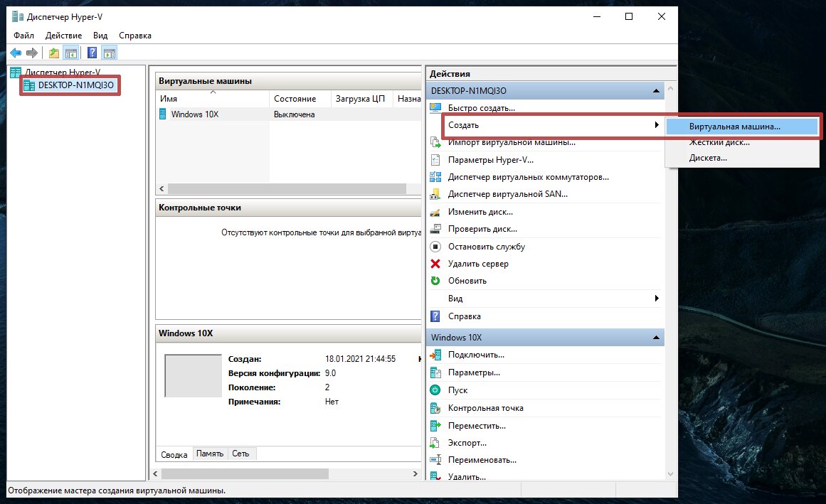Select the Windows 10X virtual machine row
826x504 pixels.
[289, 114]
